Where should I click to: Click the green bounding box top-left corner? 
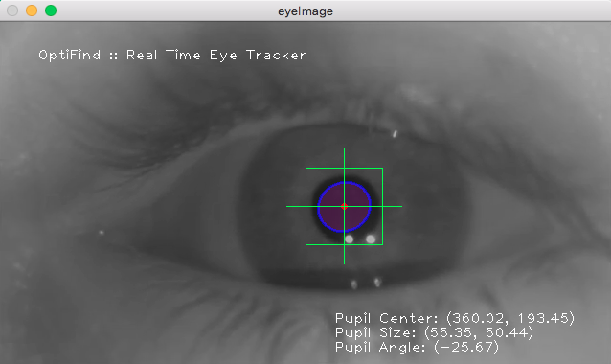click(306, 169)
